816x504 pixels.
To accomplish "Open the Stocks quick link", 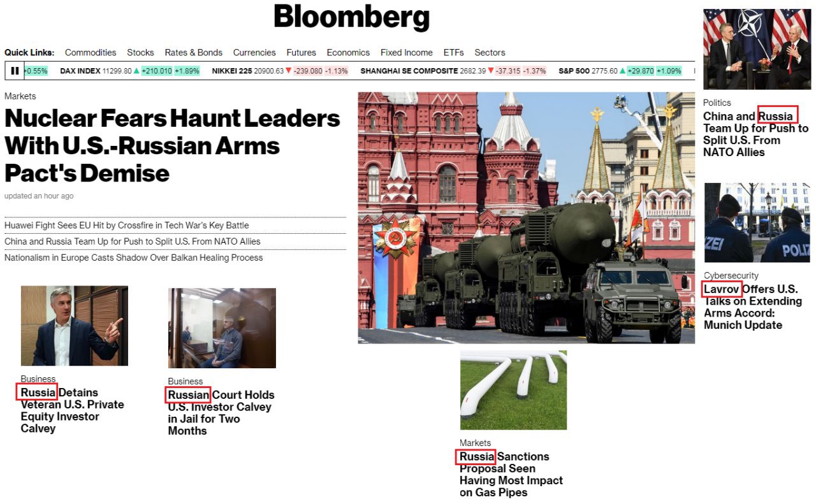I will point(140,52).
